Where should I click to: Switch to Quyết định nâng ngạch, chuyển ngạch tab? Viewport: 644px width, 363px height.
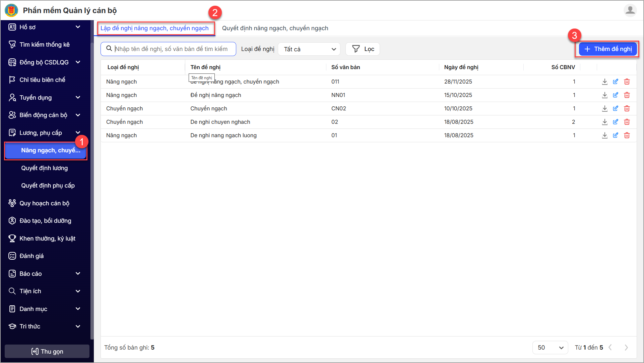pos(275,28)
